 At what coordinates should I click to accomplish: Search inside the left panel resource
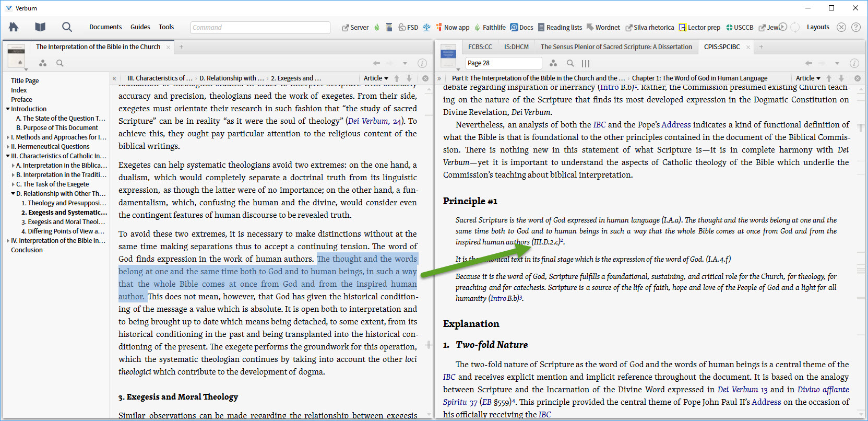pos(60,63)
